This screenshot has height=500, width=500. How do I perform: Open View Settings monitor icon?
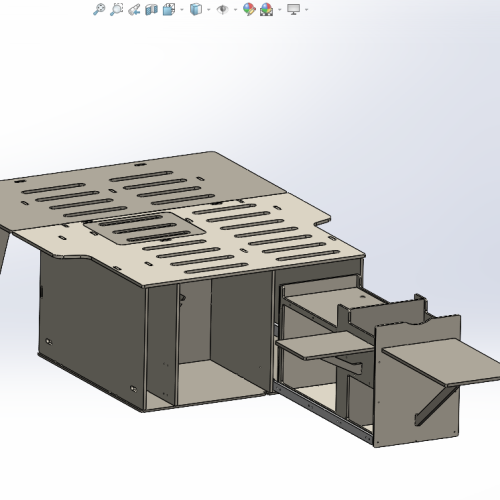[293, 9]
